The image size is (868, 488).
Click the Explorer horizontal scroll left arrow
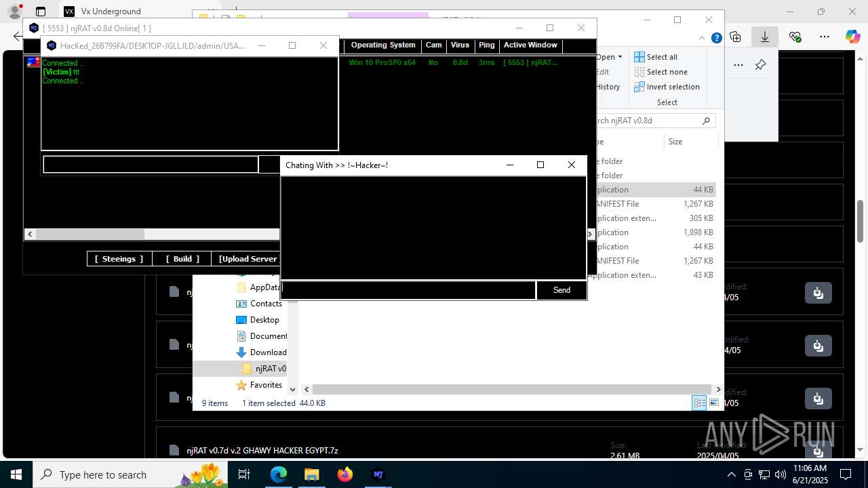pos(307,390)
